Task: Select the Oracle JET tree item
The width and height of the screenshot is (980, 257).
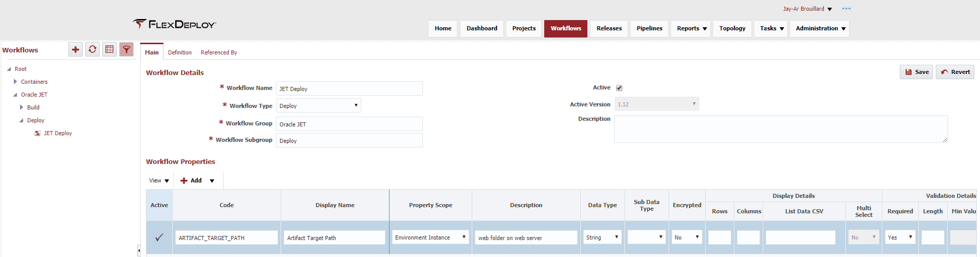Action: click(34, 95)
